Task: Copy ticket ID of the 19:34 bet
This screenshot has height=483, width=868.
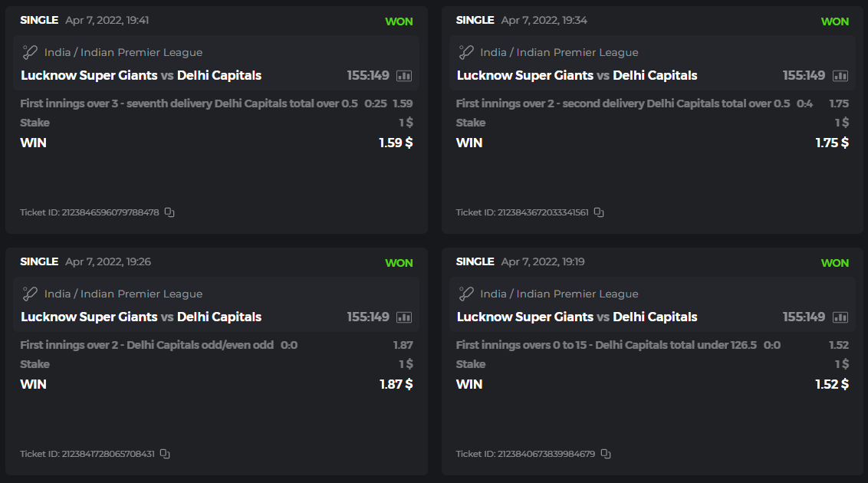Action: 599,212
